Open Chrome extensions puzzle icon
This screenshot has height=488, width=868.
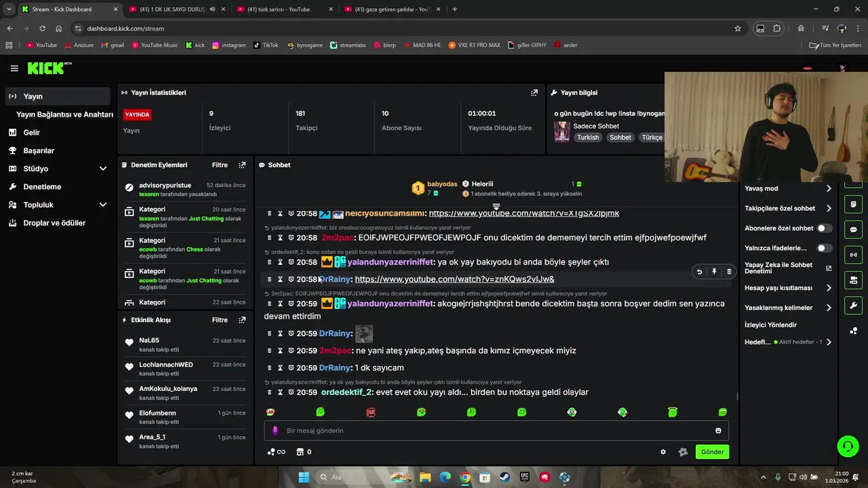pyautogui.click(x=777, y=28)
